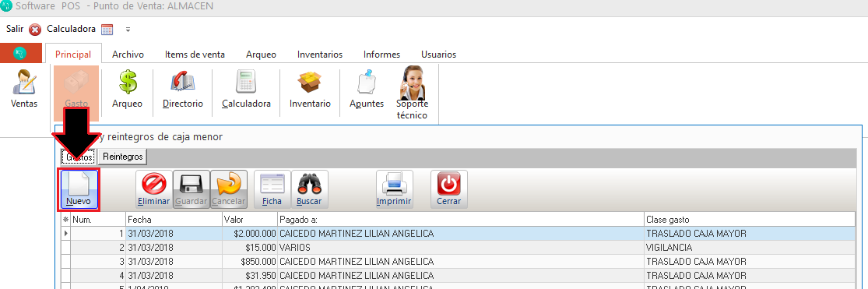The image size is (868, 289).
Task: Select the $2.000.000 value cell
Action: (x=250, y=234)
